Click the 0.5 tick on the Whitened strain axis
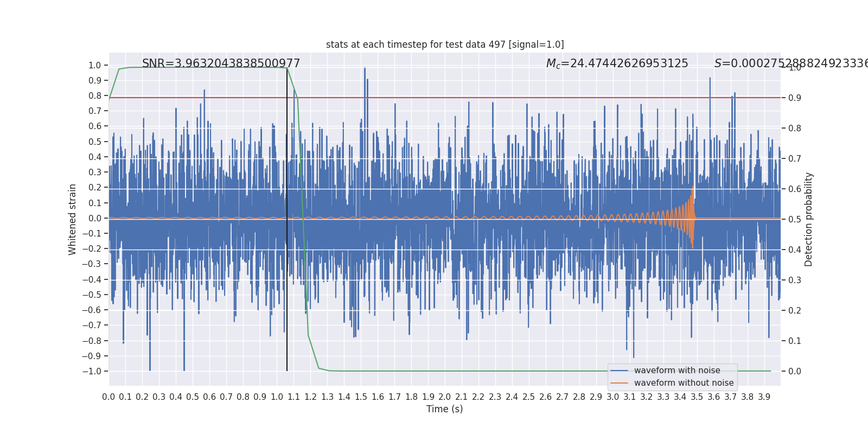868x434 pixels. [95, 142]
